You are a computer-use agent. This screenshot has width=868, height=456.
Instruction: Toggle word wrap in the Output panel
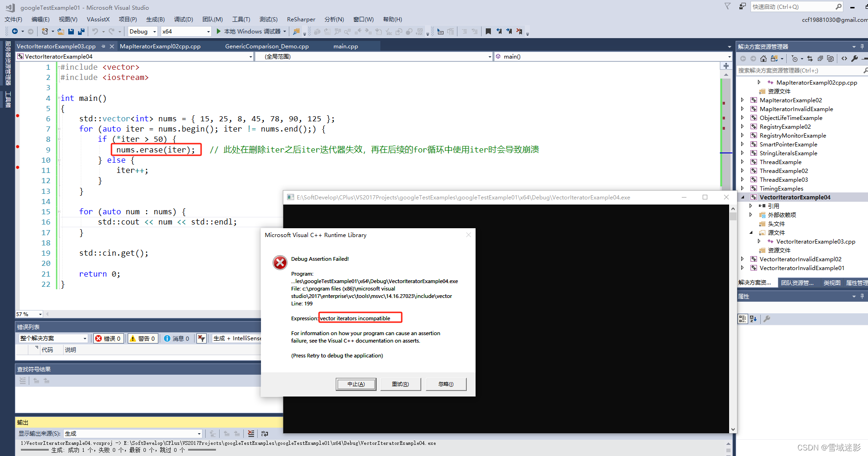coord(265,434)
